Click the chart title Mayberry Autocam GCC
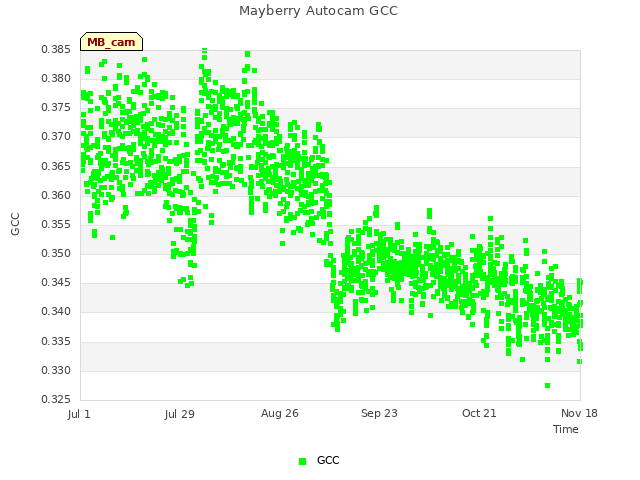Viewport: 640px width, 480px height. coord(318,11)
